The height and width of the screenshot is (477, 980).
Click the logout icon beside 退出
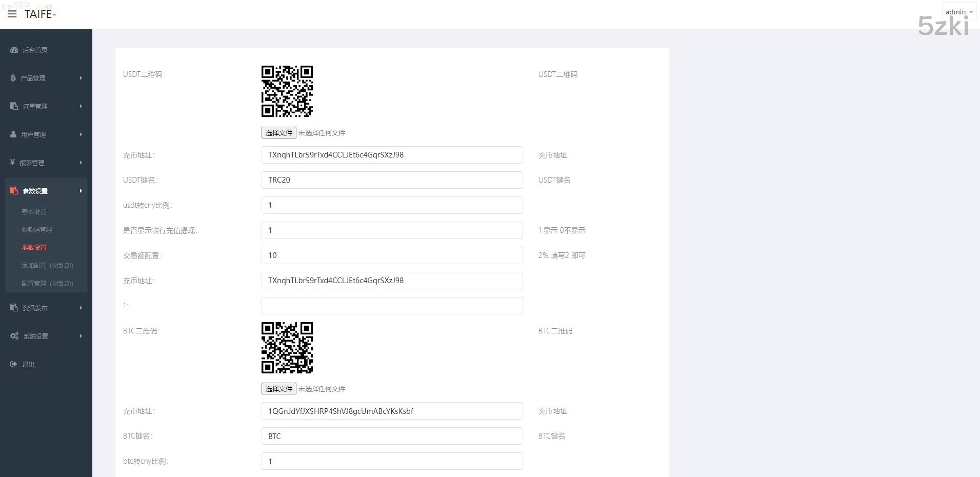(x=13, y=364)
